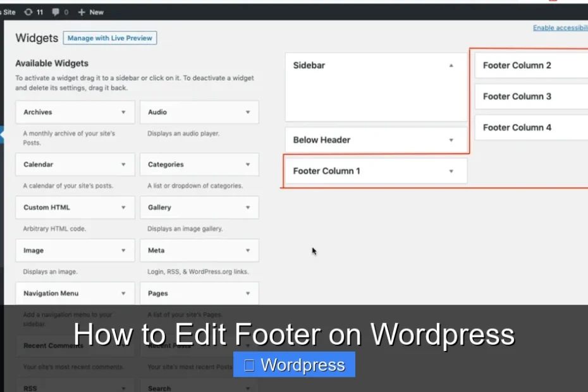Click the Widgets page heading
This screenshot has width=588, height=392.
(37, 38)
